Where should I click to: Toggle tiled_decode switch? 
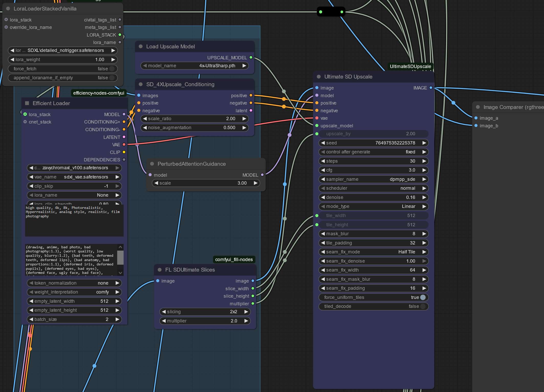423,306
